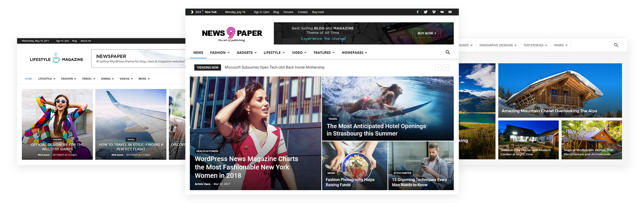The image size is (644, 203).
Task: Open the Dining dropdown in the Lifestyle Magazine menu
Action: point(108,78)
